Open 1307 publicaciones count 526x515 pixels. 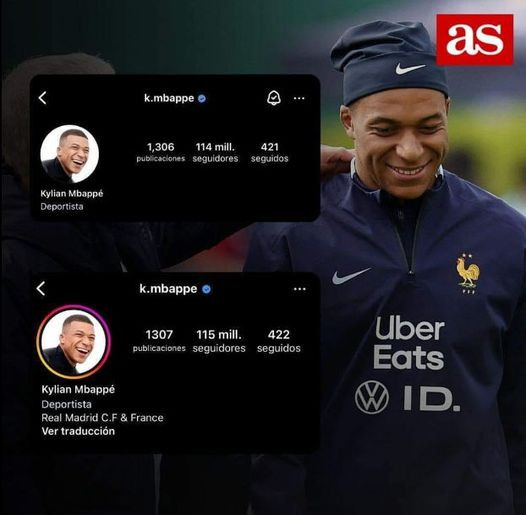[x=159, y=341]
